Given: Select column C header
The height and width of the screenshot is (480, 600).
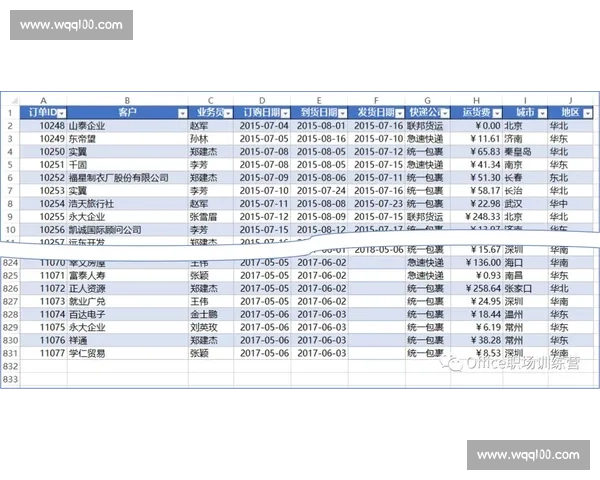Looking at the screenshot, I should [x=210, y=100].
